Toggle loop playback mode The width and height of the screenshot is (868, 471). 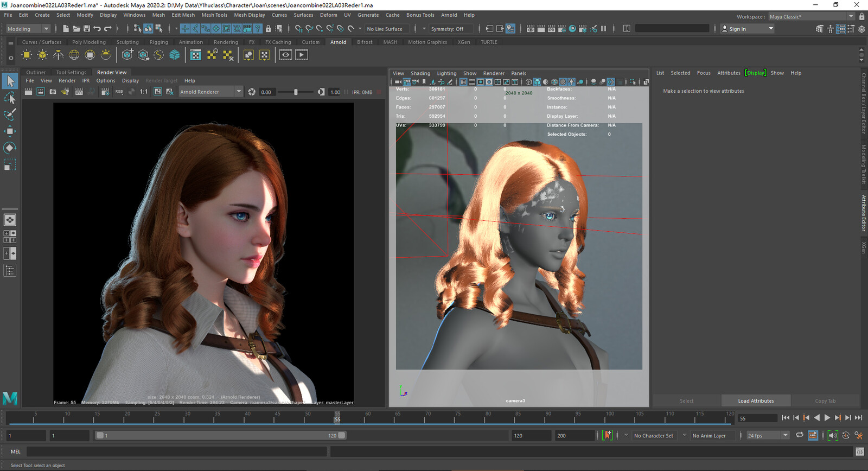[x=799, y=435]
